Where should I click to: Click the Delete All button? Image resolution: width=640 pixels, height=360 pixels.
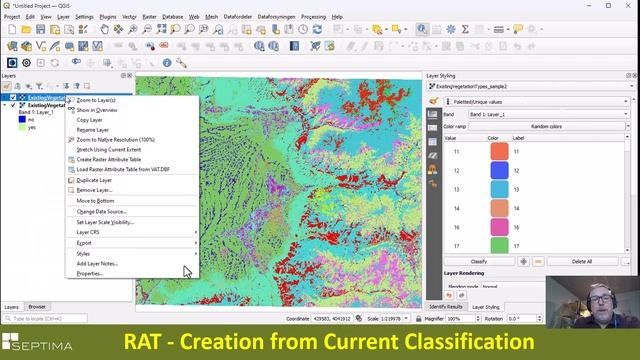click(x=582, y=261)
